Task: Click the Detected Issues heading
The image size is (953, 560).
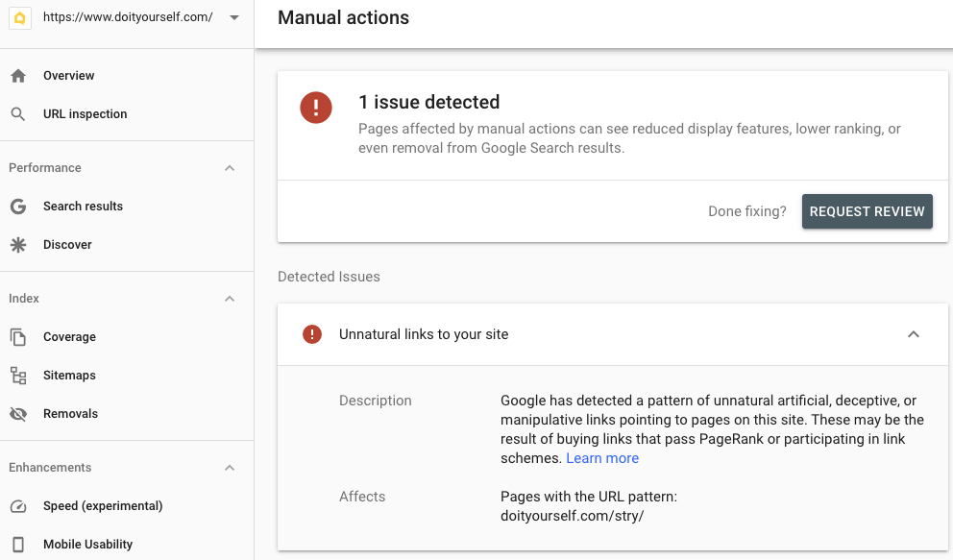Action: (x=329, y=277)
